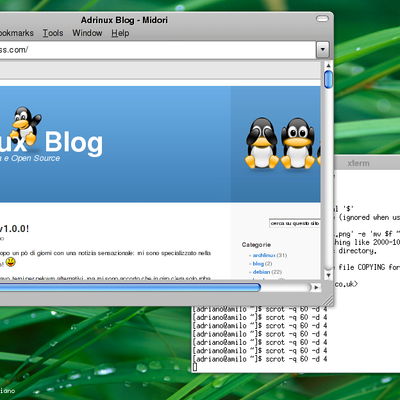This screenshot has height=400, width=400.
Task: Expand the address bar history dropdown
Action: 323,50
